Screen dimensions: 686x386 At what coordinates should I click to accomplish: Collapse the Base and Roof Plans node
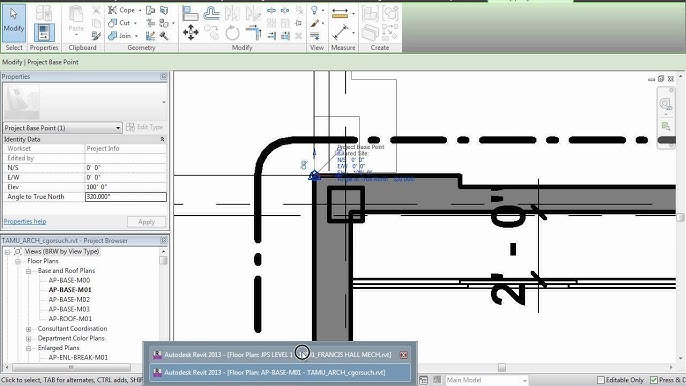point(28,271)
